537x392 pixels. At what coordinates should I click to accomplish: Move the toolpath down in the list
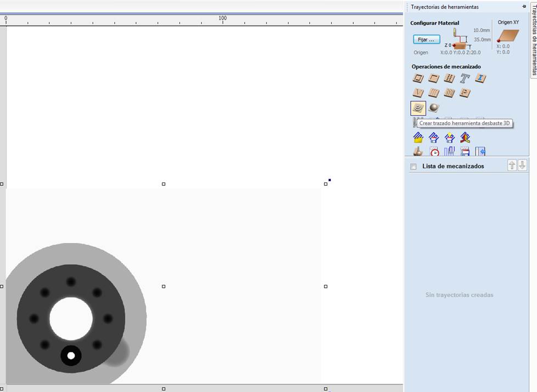click(x=522, y=166)
